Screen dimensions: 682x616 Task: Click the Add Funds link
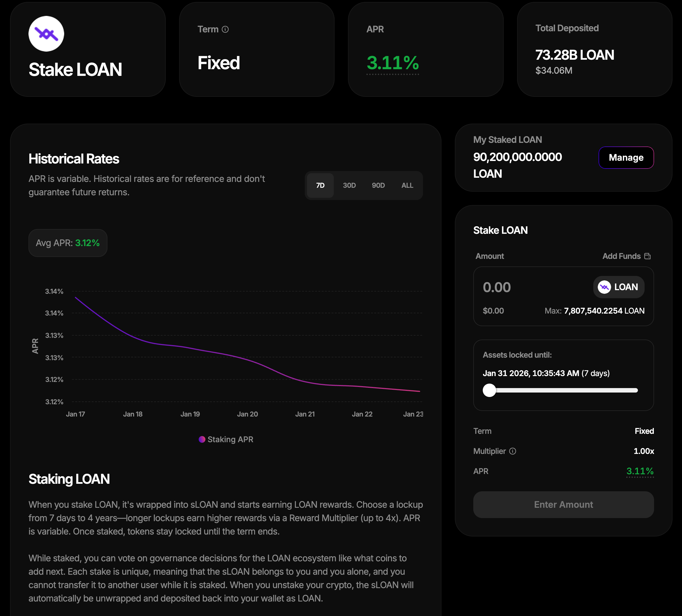pos(621,256)
